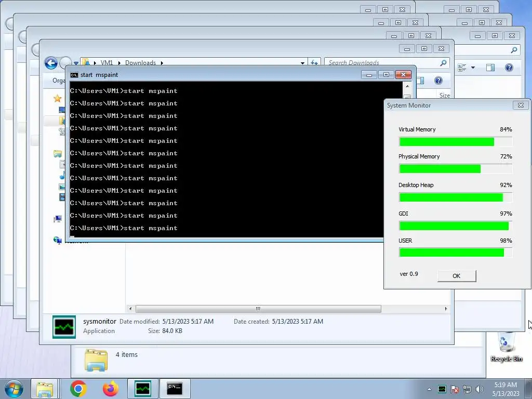532x399 pixels.
Task: Click the Action Center flag tray icon
Action: coord(454,389)
